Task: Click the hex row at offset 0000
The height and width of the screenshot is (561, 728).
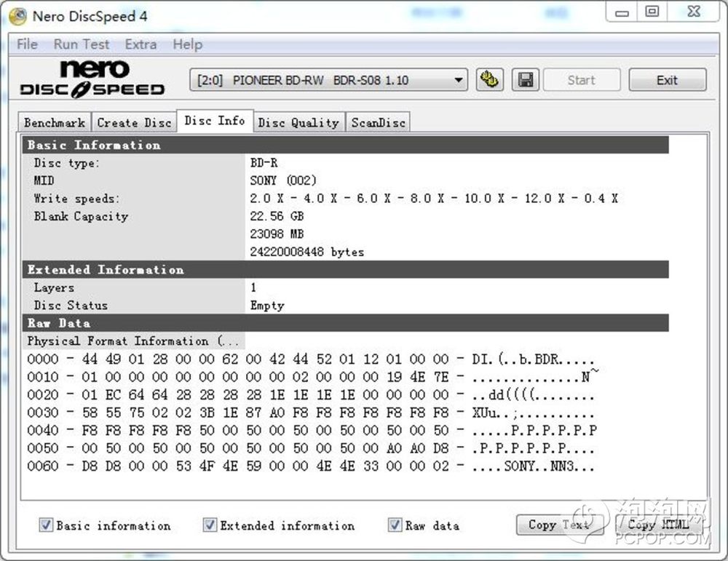Action: [x=311, y=359]
